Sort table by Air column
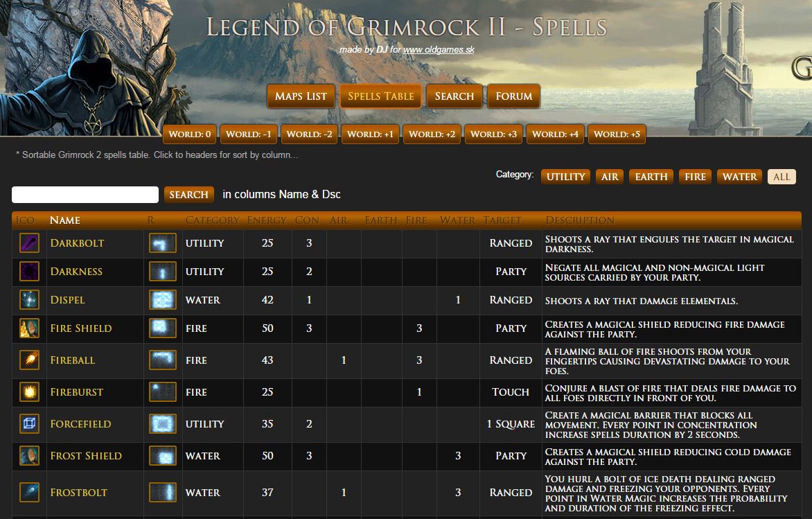Viewport: 812px width, 519px height. pyautogui.click(x=338, y=220)
